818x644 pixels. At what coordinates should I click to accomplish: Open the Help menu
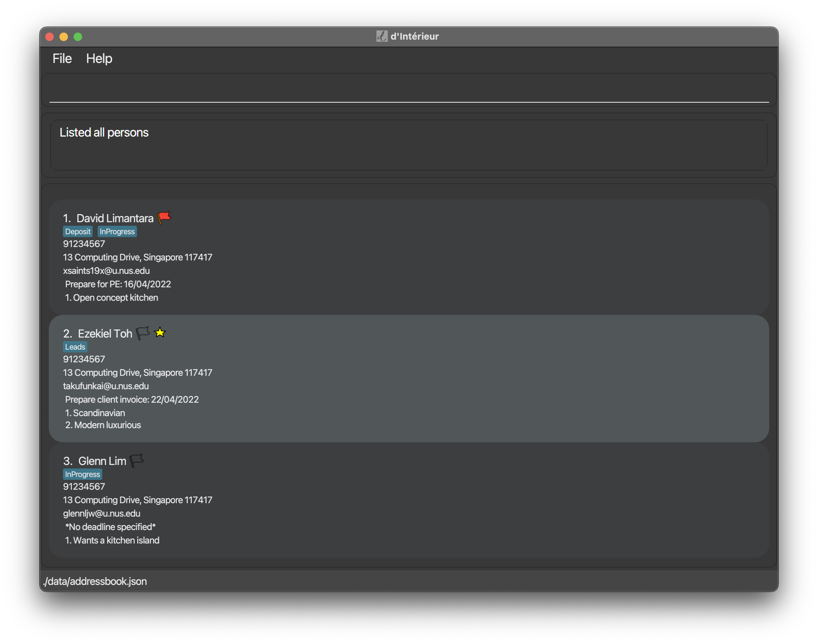click(x=99, y=58)
